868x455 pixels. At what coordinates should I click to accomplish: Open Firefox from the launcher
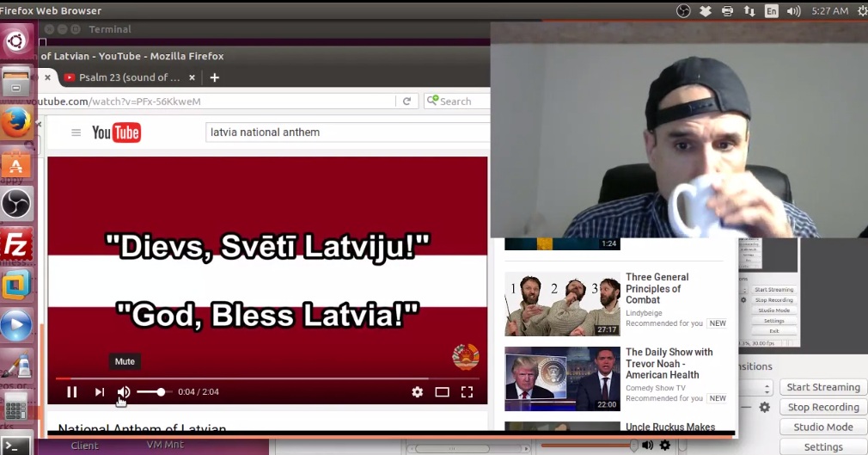tap(15, 122)
